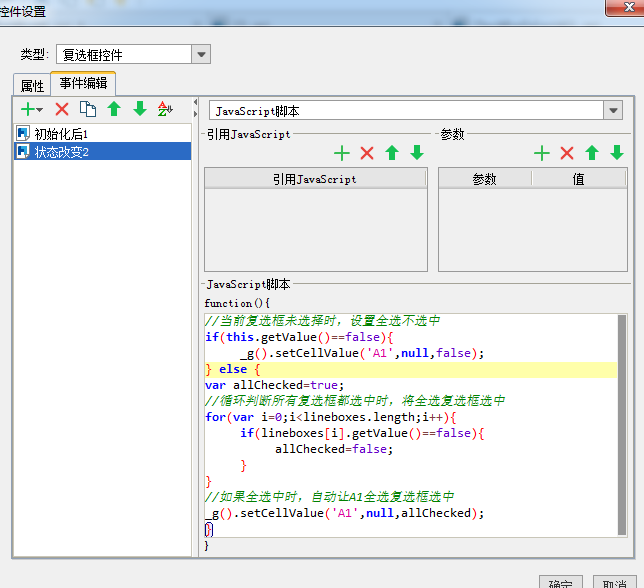Screen dimensions: 644x588
Task: Select the 状态改变2 event
Action: pos(103,152)
